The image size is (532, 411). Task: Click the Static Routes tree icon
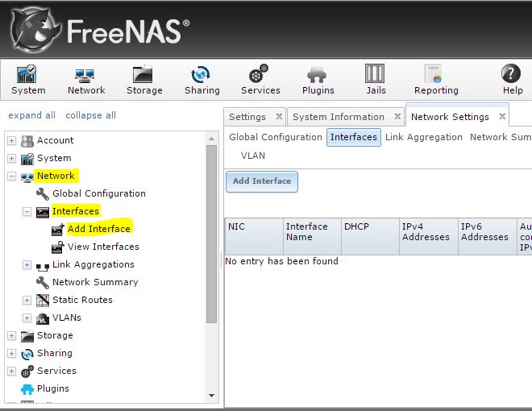pos(43,301)
